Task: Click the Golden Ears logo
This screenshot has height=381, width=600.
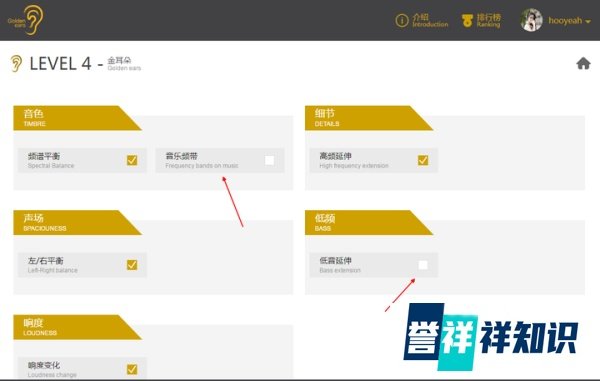Action: 26,20
